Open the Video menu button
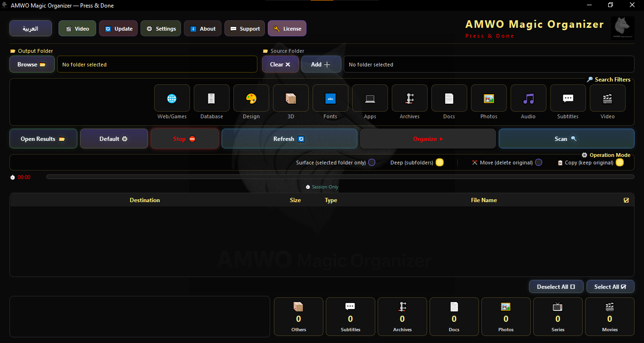644x343 pixels. tap(77, 29)
